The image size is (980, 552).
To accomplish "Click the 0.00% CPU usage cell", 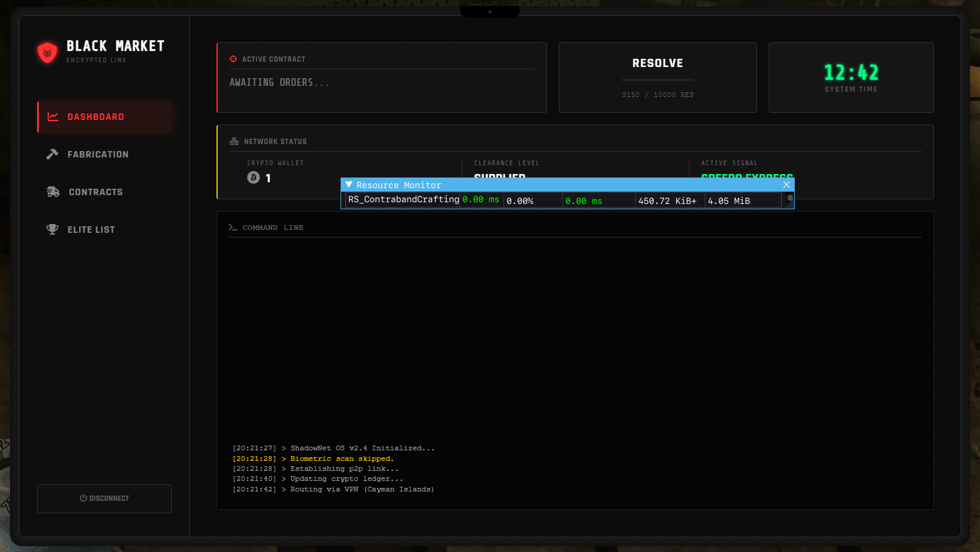I will [x=520, y=201].
